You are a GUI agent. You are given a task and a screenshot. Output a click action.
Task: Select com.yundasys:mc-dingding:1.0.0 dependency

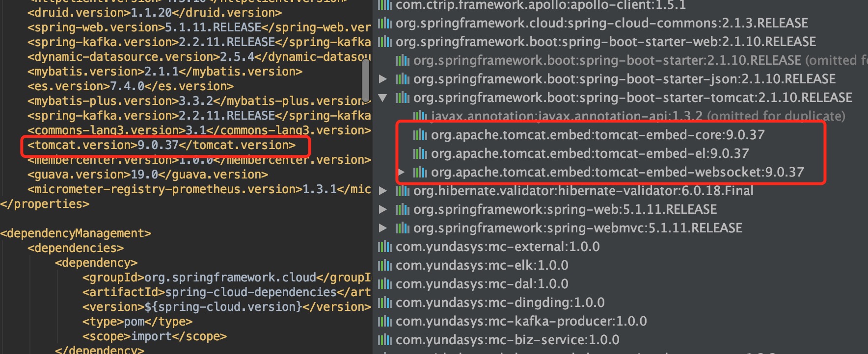pos(500,303)
